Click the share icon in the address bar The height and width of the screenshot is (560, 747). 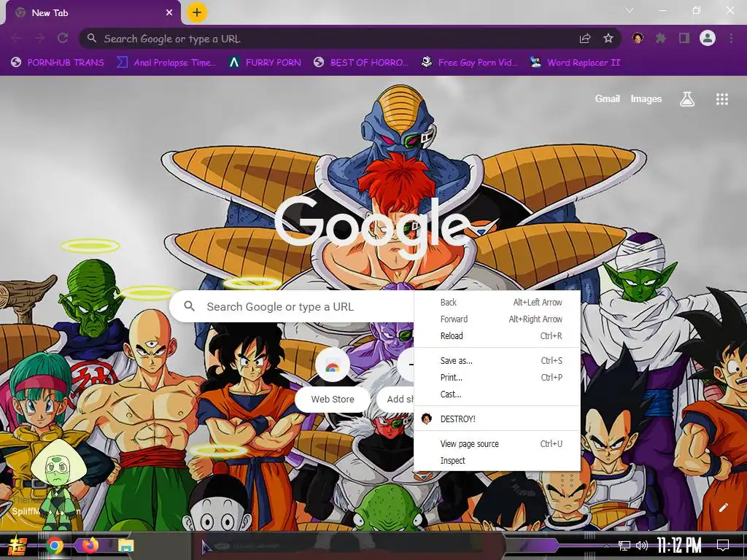(585, 39)
